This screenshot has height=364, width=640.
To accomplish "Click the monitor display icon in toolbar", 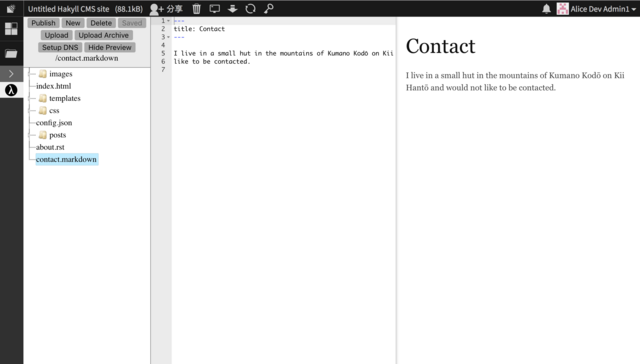I will coord(215,9).
